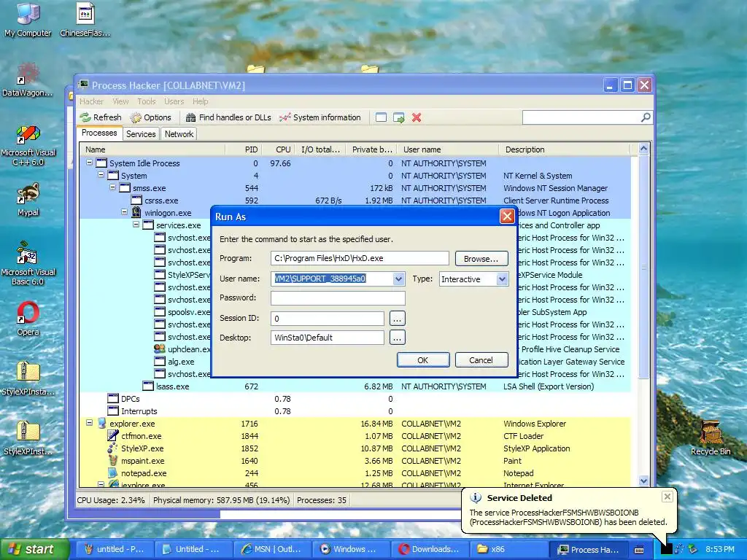Switch to the x86 folder taskbar button
The height and width of the screenshot is (560, 747).
point(508,549)
